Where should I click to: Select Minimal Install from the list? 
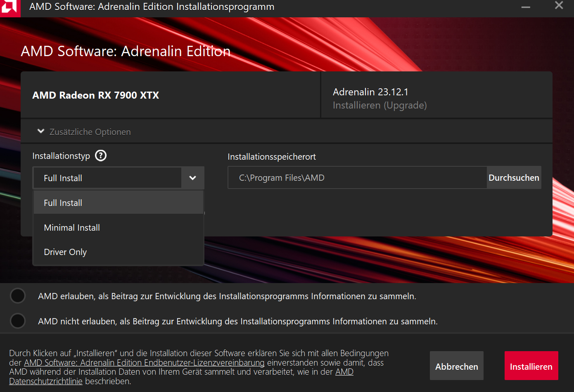[71, 227]
